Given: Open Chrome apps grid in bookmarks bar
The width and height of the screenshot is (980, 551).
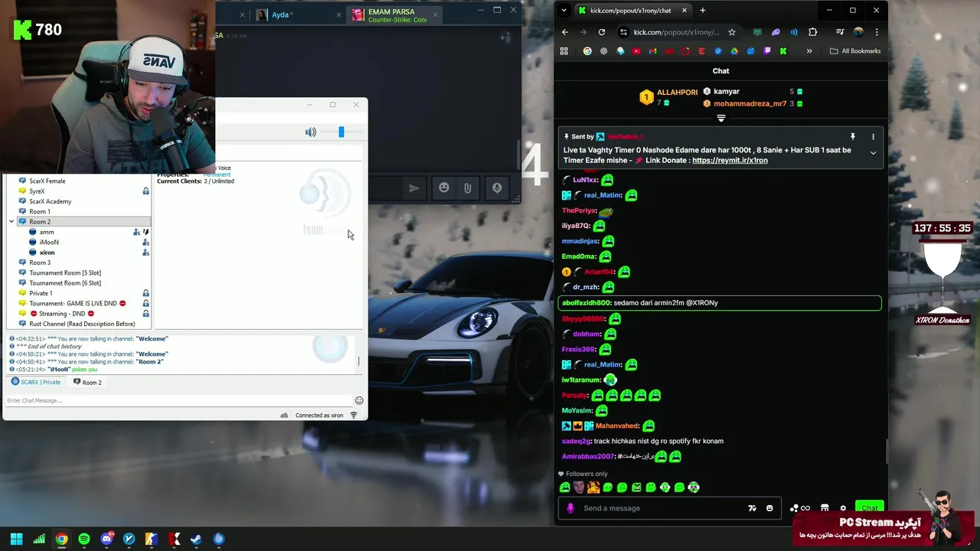Looking at the screenshot, I should click(564, 51).
